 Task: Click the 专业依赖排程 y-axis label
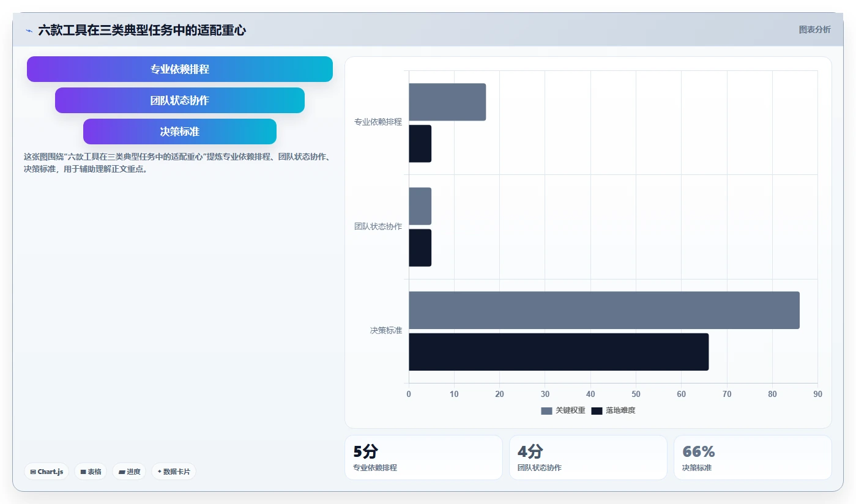(378, 122)
